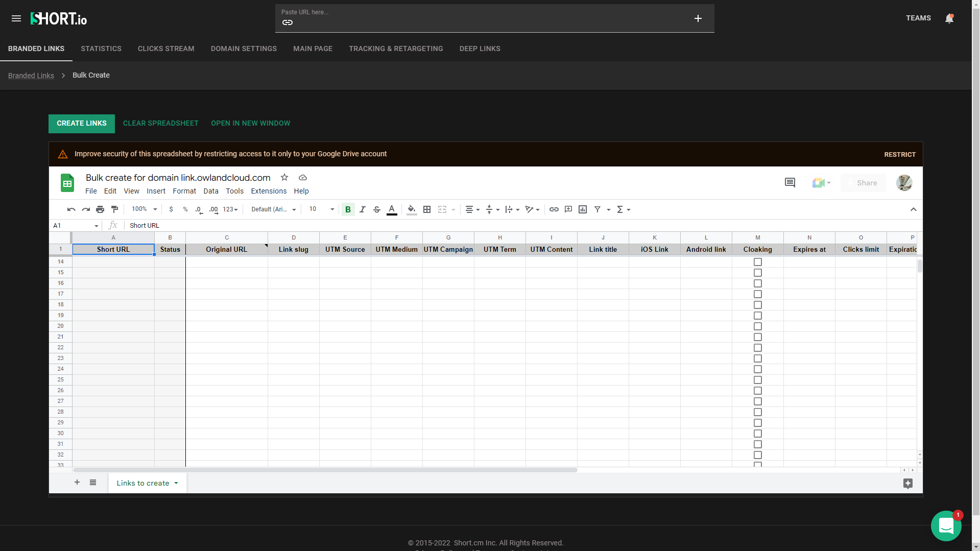
Task: Open the File menu
Action: pos(91,191)
